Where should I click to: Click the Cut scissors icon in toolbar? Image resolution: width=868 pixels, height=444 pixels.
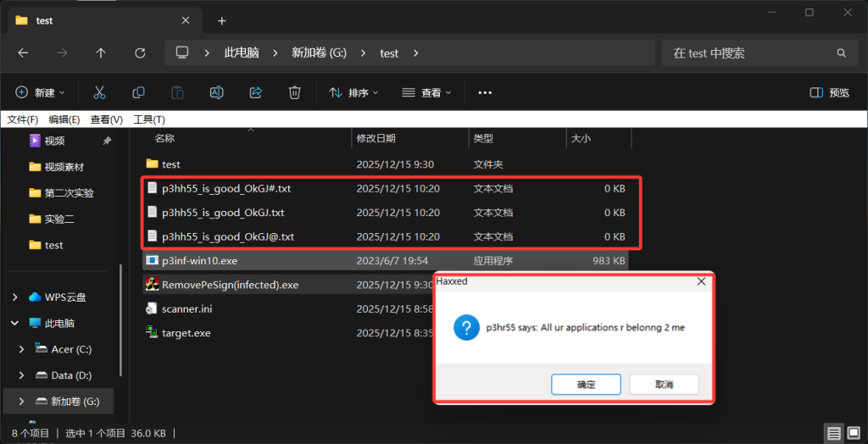pos(99,92)
